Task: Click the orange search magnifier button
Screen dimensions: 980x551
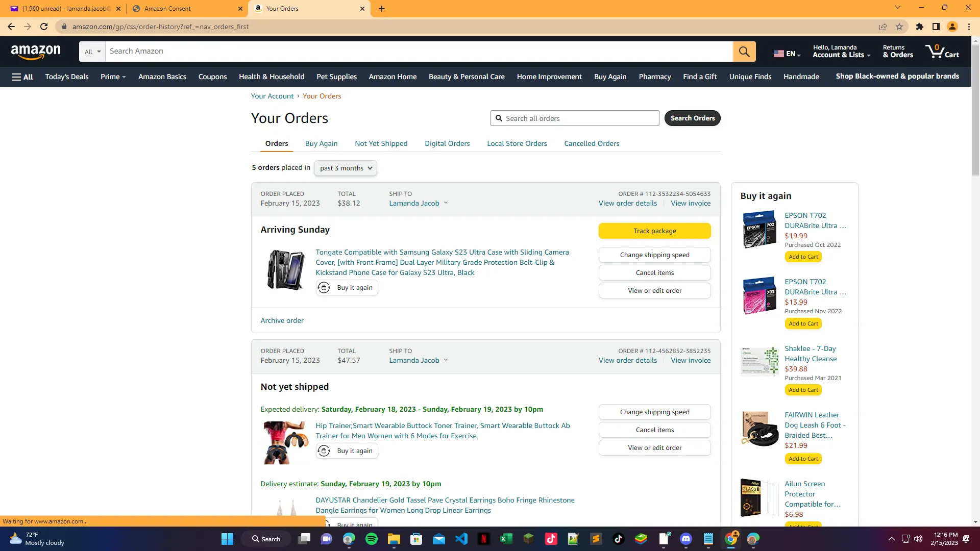Action: tap(744, 52)
